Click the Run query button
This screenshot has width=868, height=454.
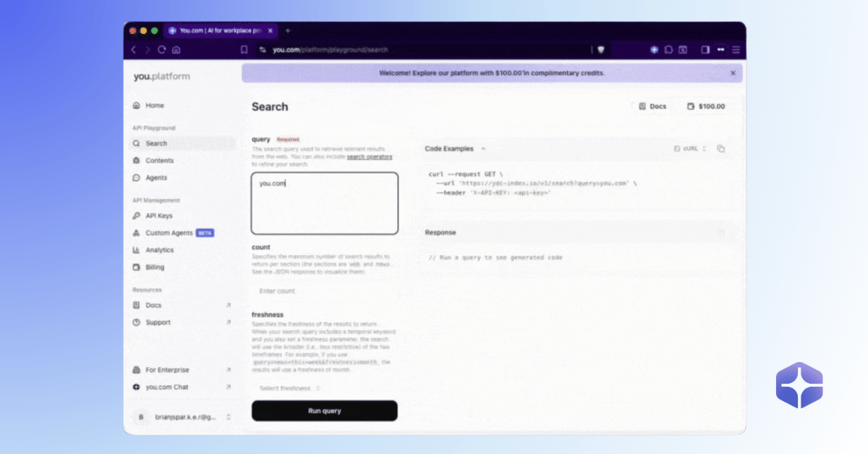pyautogui.click(x=325, y=411)
